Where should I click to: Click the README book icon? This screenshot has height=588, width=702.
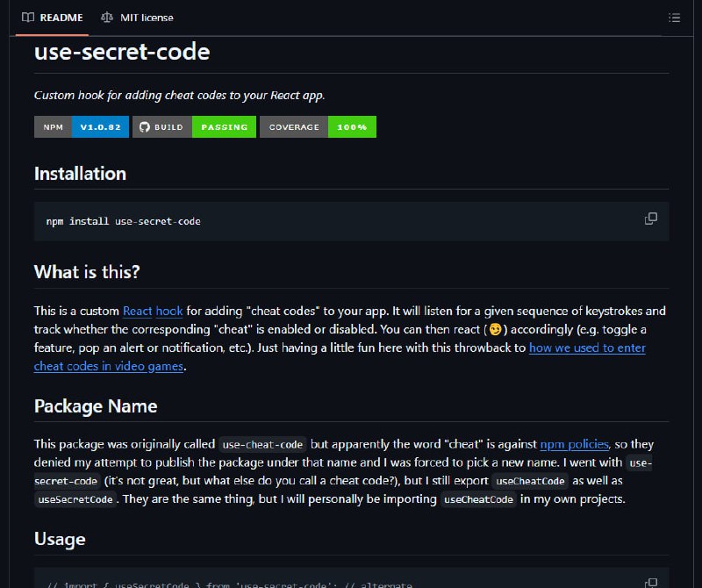[28, 18]
